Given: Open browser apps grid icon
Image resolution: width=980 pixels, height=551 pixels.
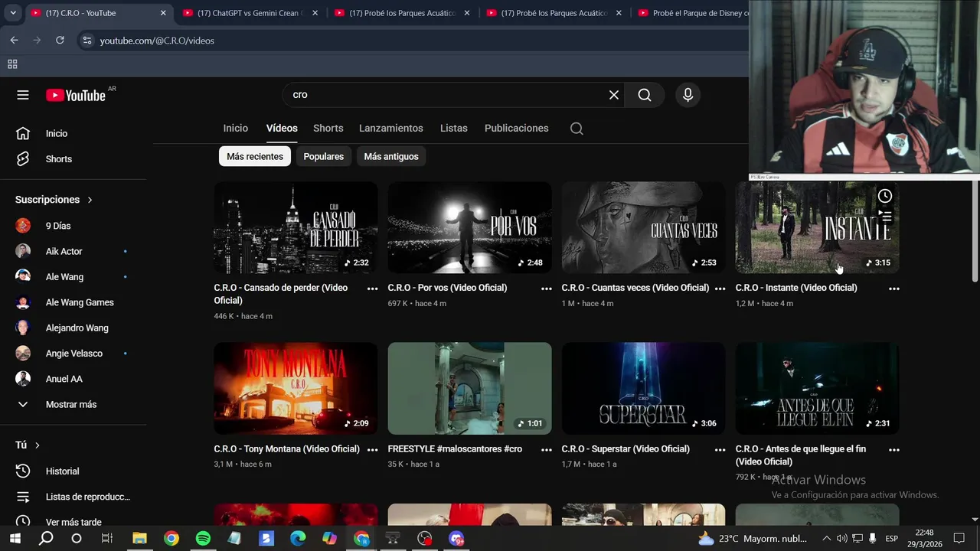Looking at the screenshot, I should [x=12, y=65].
